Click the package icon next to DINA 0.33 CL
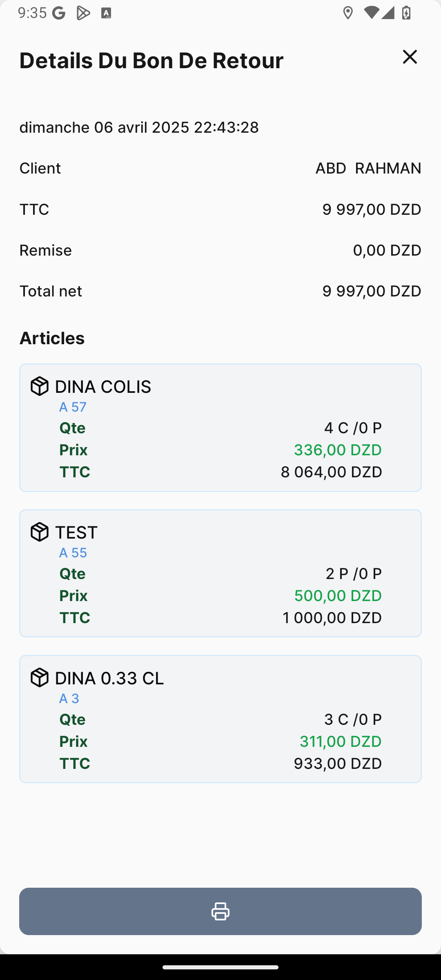This screenshot has height=980, width=441. [40, 678]
